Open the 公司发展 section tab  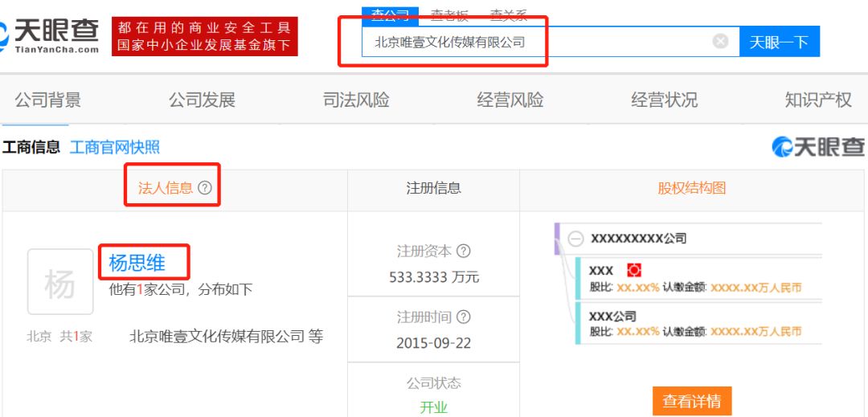tap(202, 100)
